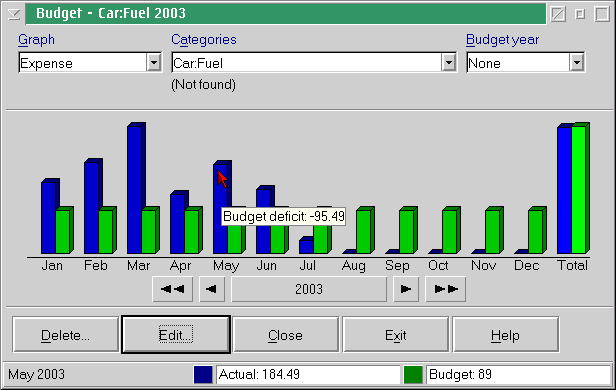Viewport: 616px width, 390px height.
Task: Click the Edit... button
Action: click(176, 335)
